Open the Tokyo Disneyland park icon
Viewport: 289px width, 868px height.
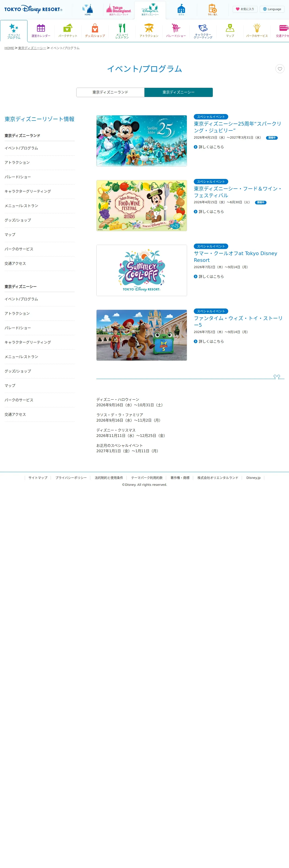(x=119, y=10)
